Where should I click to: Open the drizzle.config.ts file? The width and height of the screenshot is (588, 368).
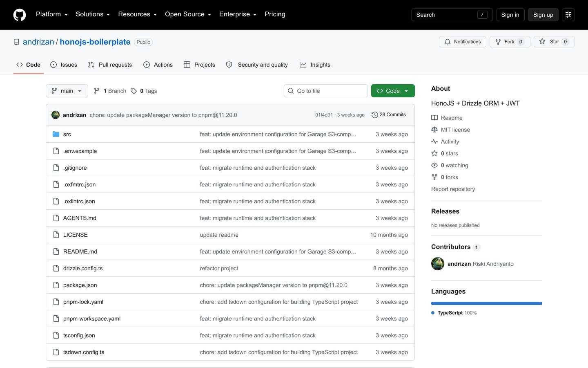click(83, 268)
